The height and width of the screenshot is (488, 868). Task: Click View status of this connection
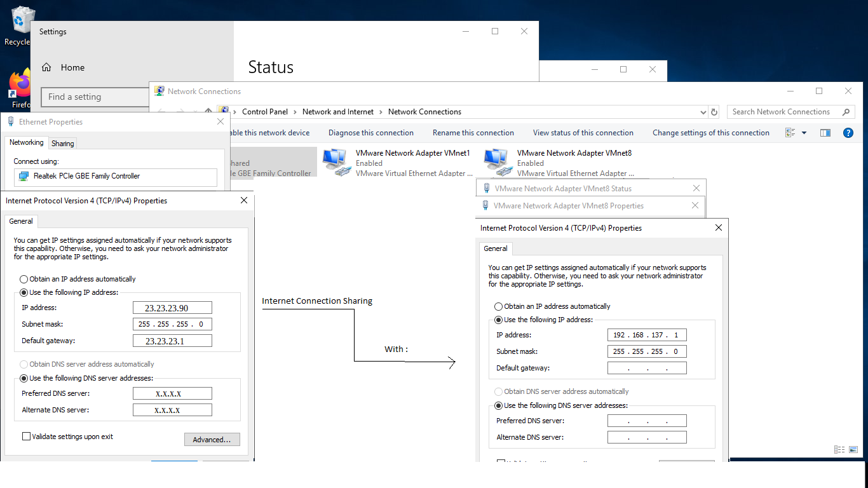(583, 133)
